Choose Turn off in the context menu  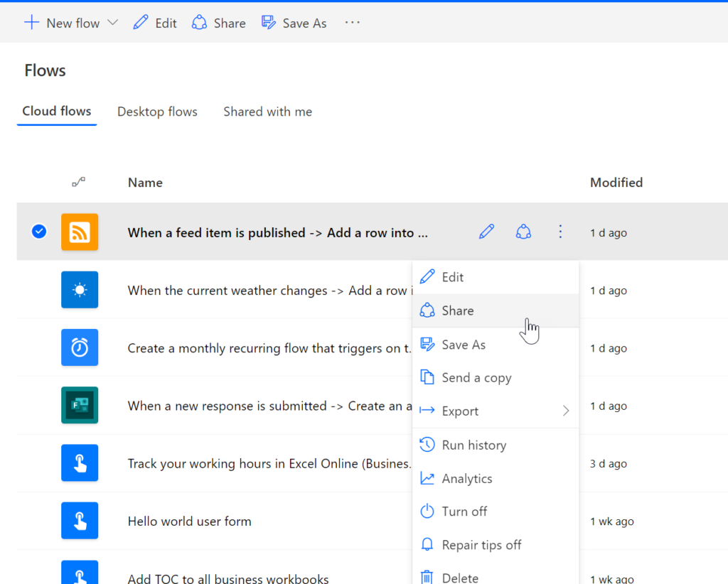[x=464, y=512]
